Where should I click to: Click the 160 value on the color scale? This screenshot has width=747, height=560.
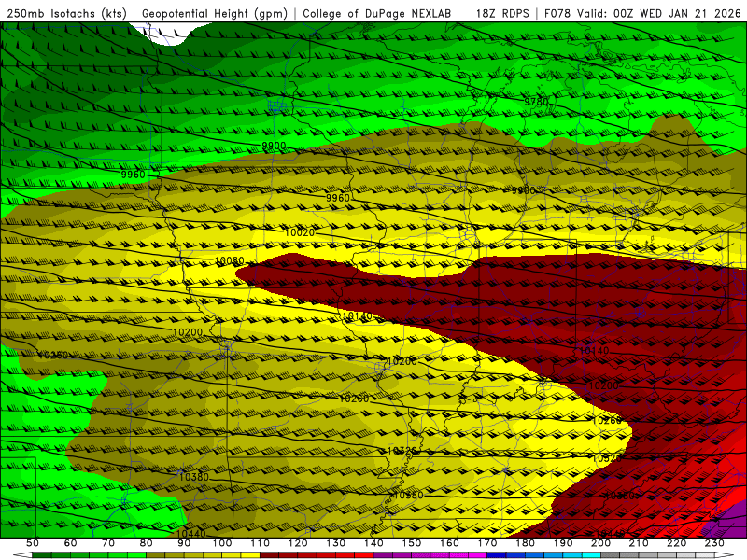(x=449, y=543)
